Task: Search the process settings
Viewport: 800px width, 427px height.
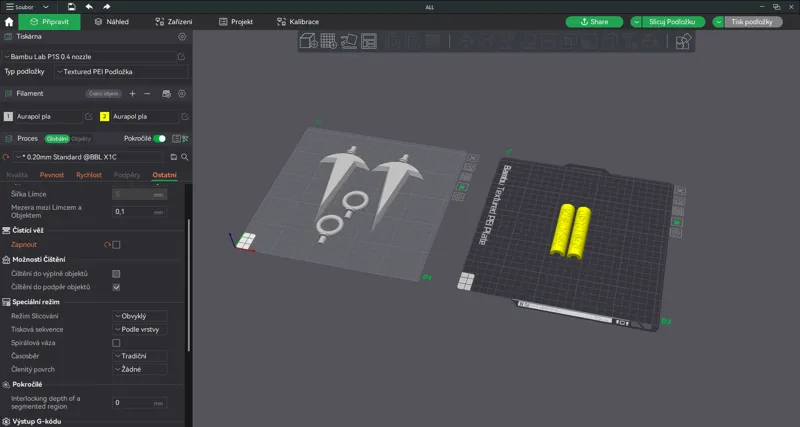Action: (185, 157)
